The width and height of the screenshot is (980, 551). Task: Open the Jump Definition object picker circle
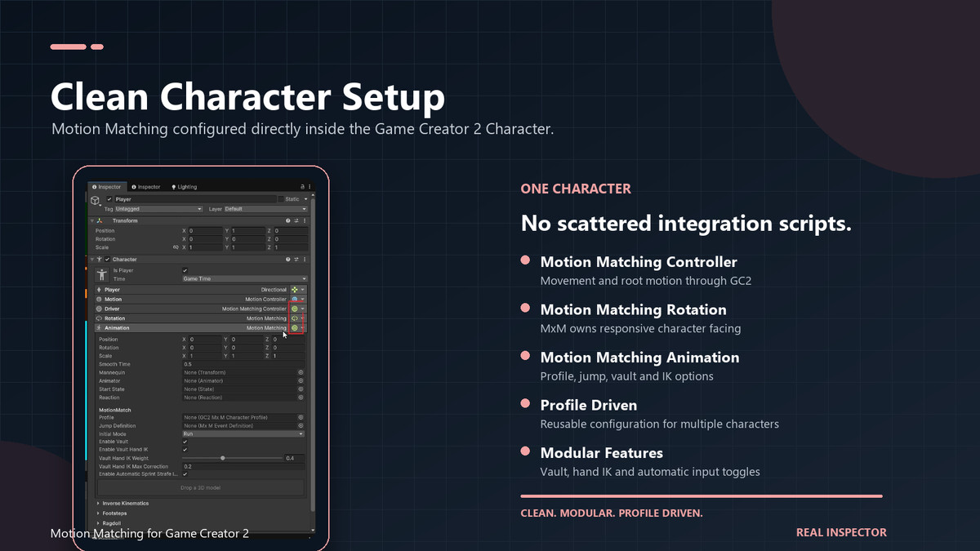tap(301, 425)
